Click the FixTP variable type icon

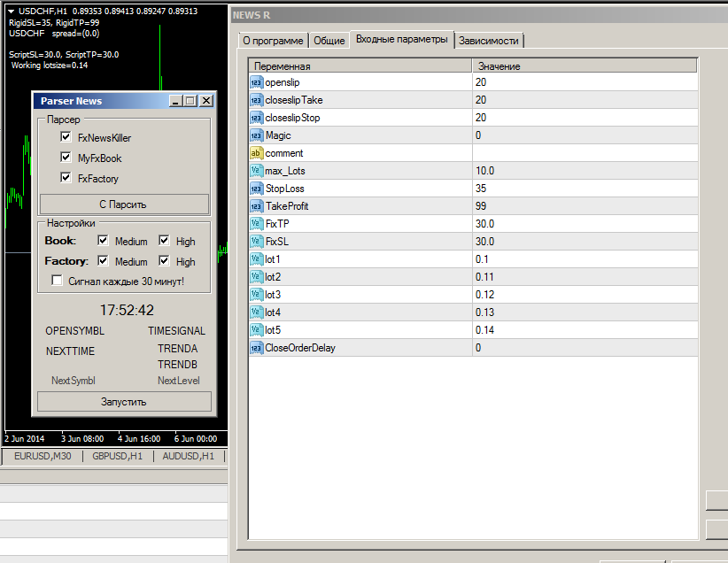[x=256, y=224]
